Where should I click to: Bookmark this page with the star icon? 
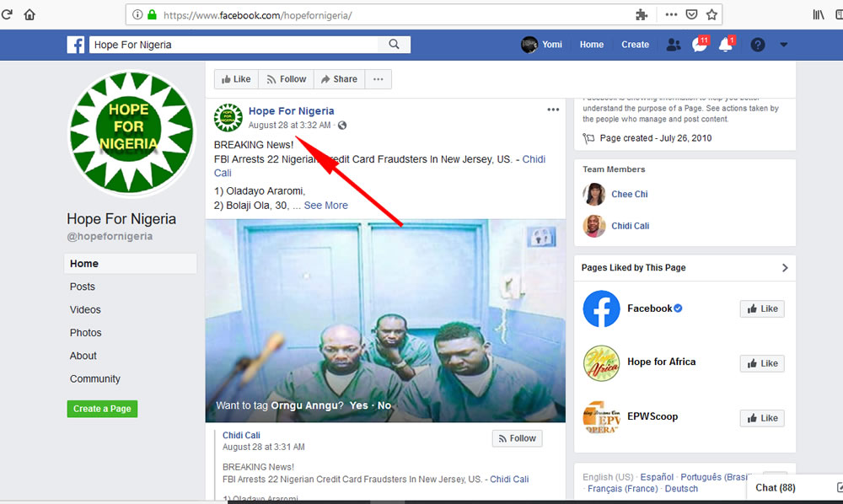[x=711, y=15]
